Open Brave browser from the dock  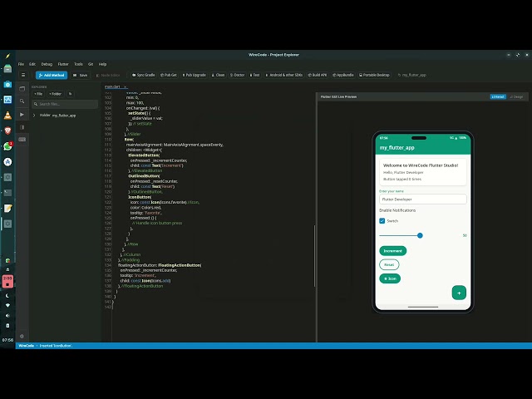[7, 131]
